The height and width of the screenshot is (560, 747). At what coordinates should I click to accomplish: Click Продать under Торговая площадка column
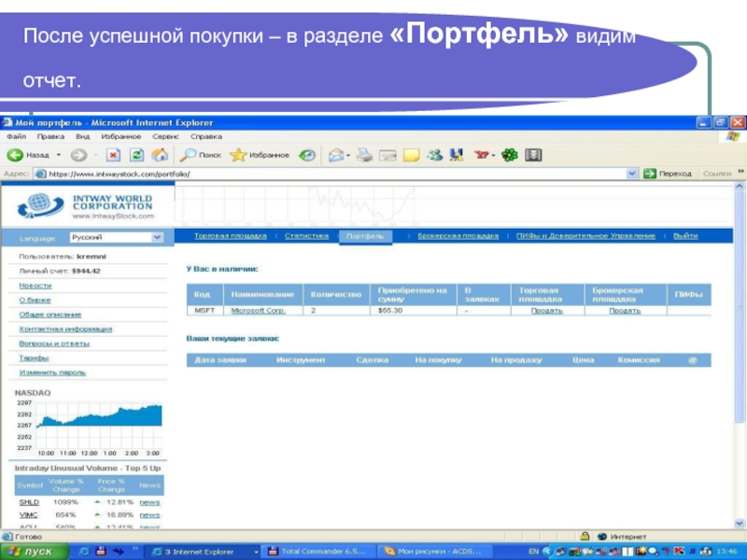pyautogui.click(x=546, y=310)
